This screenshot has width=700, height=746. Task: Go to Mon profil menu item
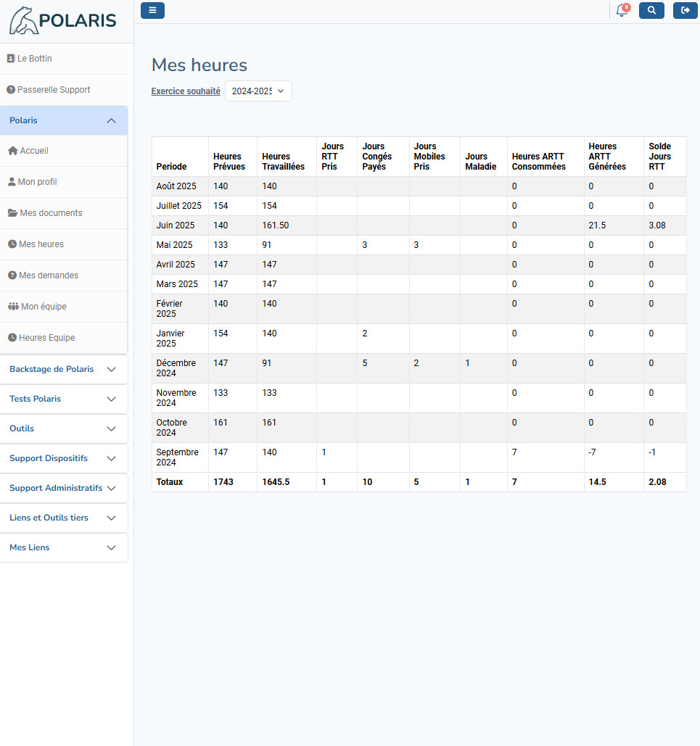coord(38,182)
